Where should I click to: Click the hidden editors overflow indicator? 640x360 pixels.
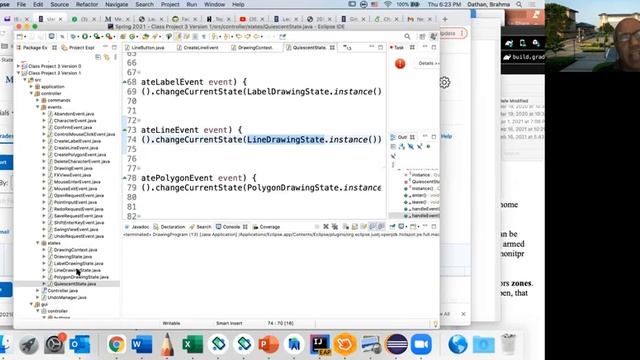pos(347,48)
